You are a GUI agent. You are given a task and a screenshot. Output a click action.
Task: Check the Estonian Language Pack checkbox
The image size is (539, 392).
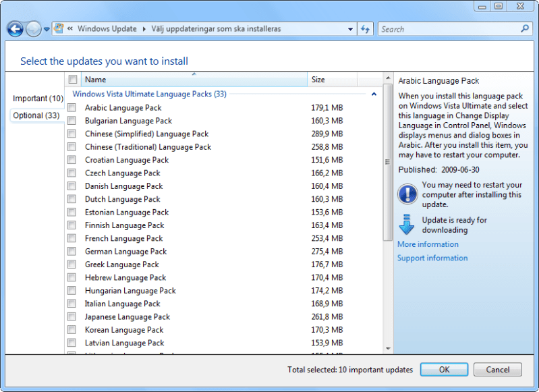pyautogui.click(x=72, y=212)
